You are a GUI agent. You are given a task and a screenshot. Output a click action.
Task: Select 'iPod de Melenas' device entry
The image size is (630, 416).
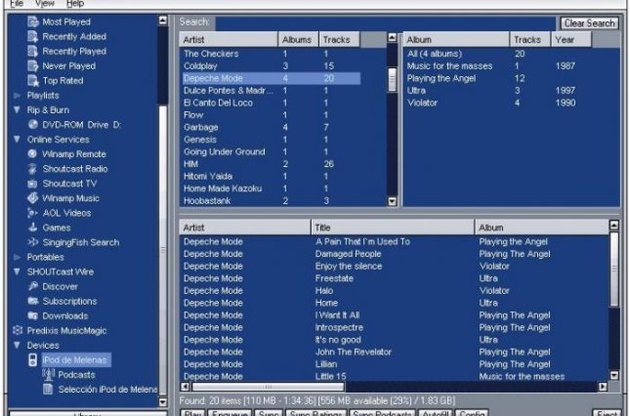75,360
